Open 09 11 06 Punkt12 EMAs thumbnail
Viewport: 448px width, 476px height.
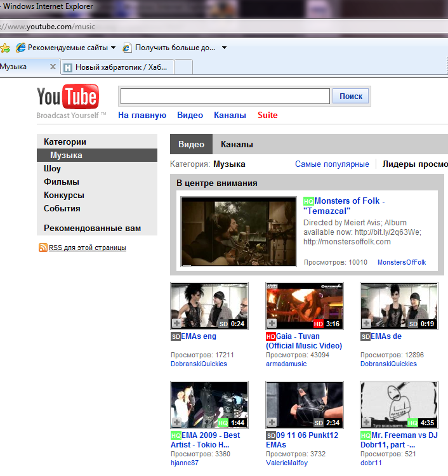click(x=305, y=405)
